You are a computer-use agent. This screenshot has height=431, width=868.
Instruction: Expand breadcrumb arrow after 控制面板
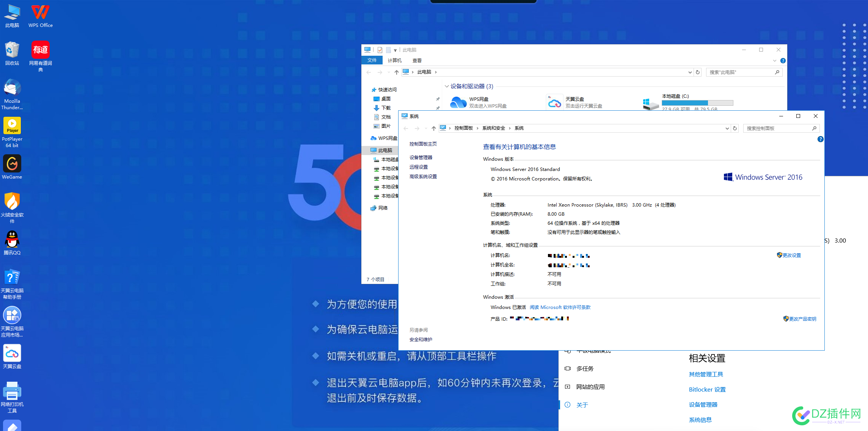(x=477, y=129)
